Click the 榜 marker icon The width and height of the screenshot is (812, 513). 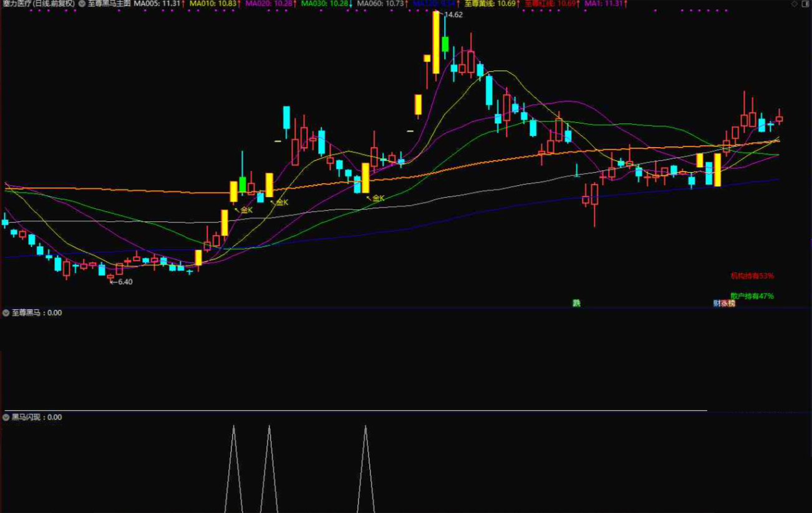[x=731, y=304]
